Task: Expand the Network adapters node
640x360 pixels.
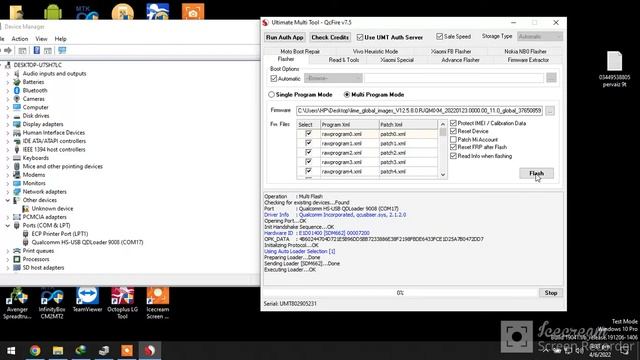Action: pyautogui.click(x=7, y=192)
